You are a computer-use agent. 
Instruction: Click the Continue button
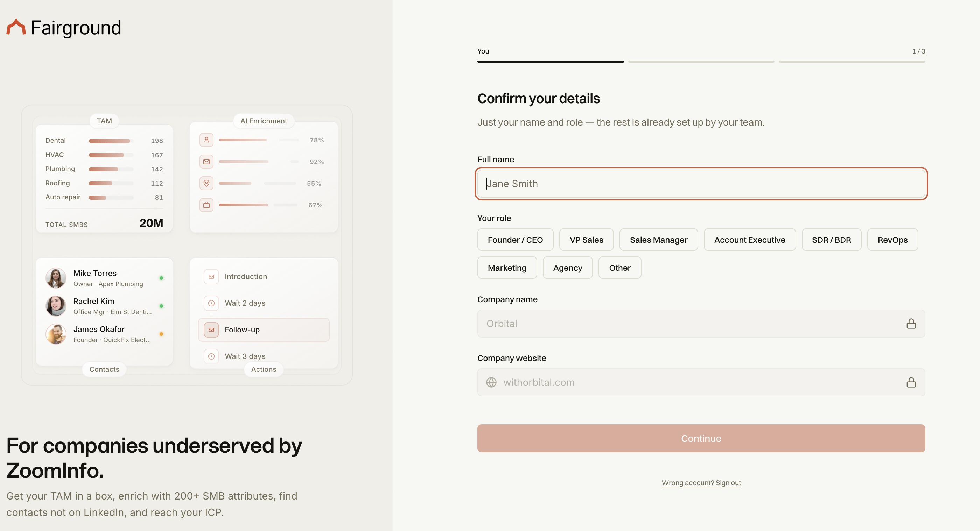[701, 438]
